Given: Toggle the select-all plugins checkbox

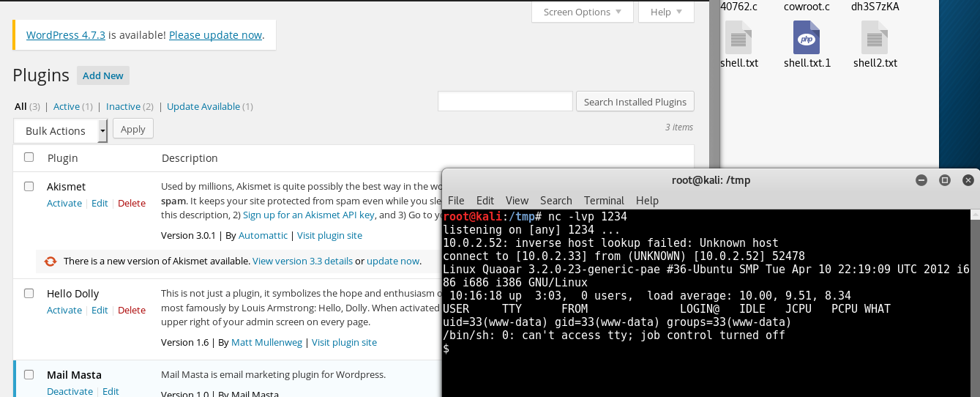Looking at the screenshot, I should [29, 157].
